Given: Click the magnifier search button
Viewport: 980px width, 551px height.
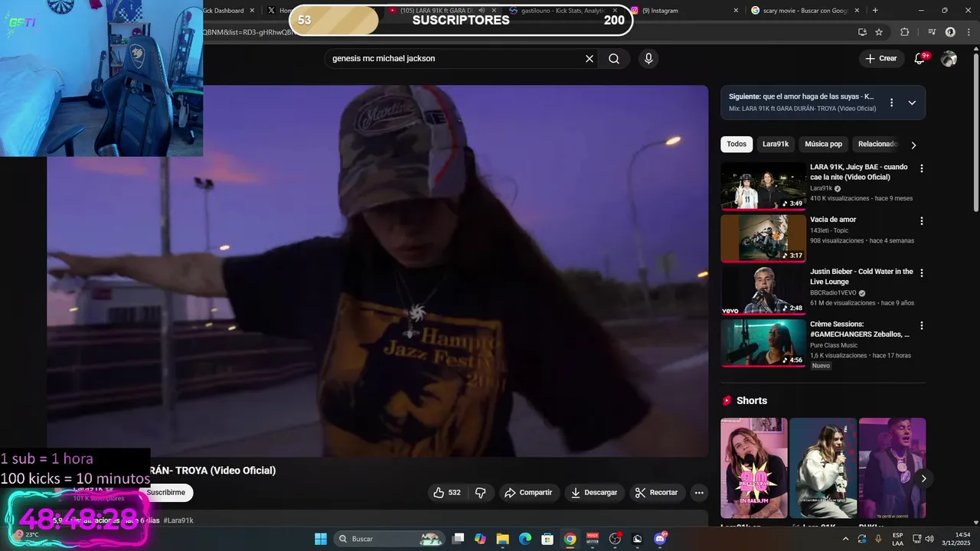Looking at the screenshot, I should [x=614, y=59].
